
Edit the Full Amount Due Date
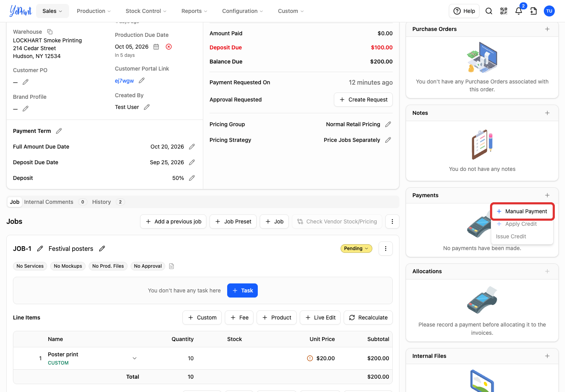pos(192,147)
